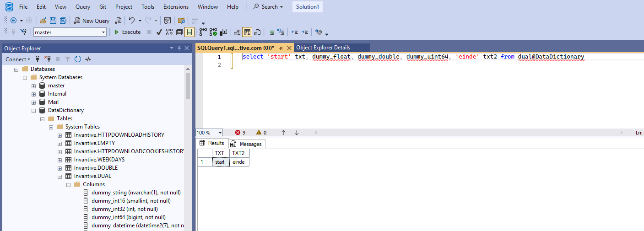Image resolution: width=644 pixels, height=231 pixels.
Task: Click the Uncomment Selected Lines icon
Action: point(281,32)
